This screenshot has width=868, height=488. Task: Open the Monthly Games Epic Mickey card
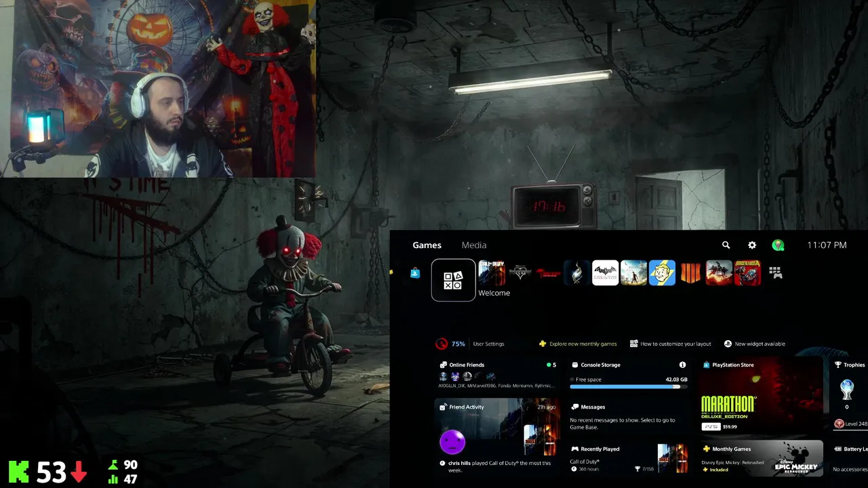tap(761, 458)
